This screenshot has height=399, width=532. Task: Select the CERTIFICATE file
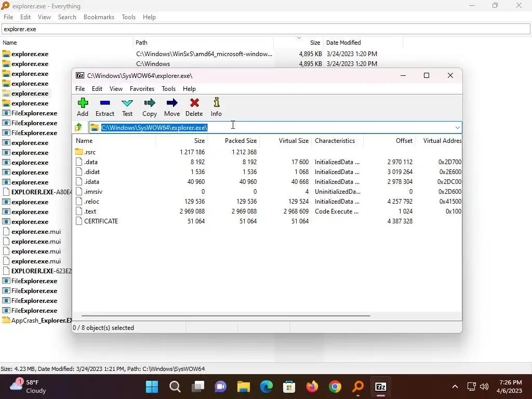101,221
